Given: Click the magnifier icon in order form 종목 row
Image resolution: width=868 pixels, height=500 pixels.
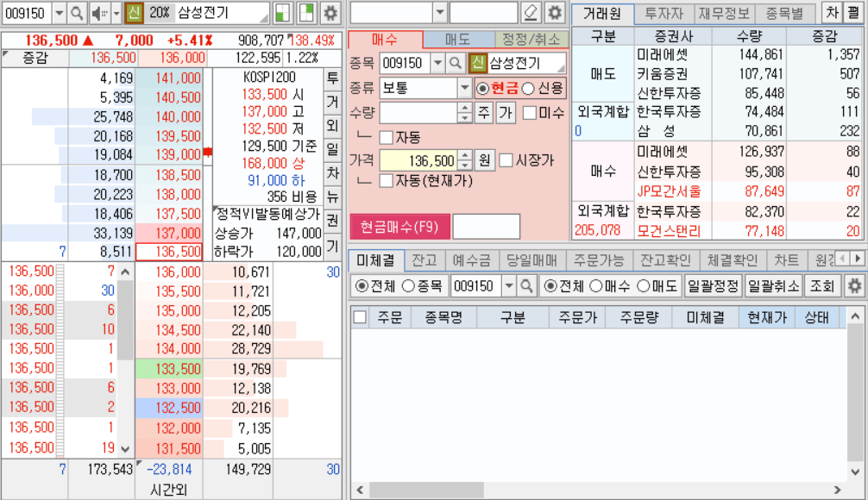Looking at the screenshot, I should point(456,63).
